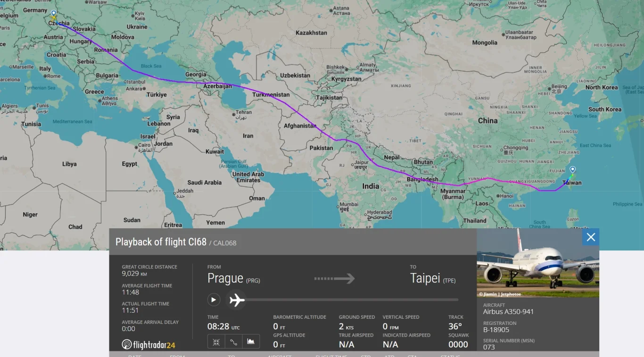The height and width of the screenshot is (357, 644).
Task: Open the altitude and speed graph icon
Action: pyautogui.click(x=251, y=342)
